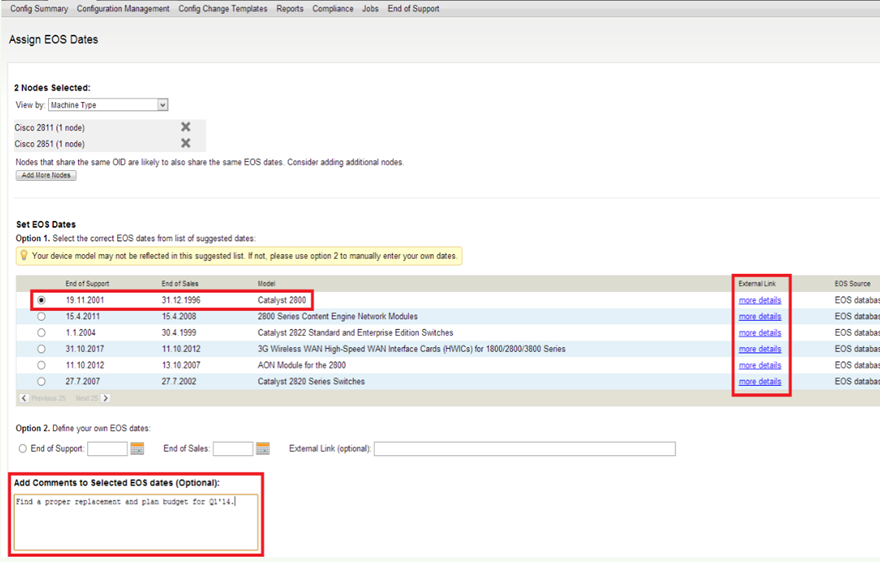Click the External Link optional field
This screenshot has width=880, height=562.
tap(525, 449)
